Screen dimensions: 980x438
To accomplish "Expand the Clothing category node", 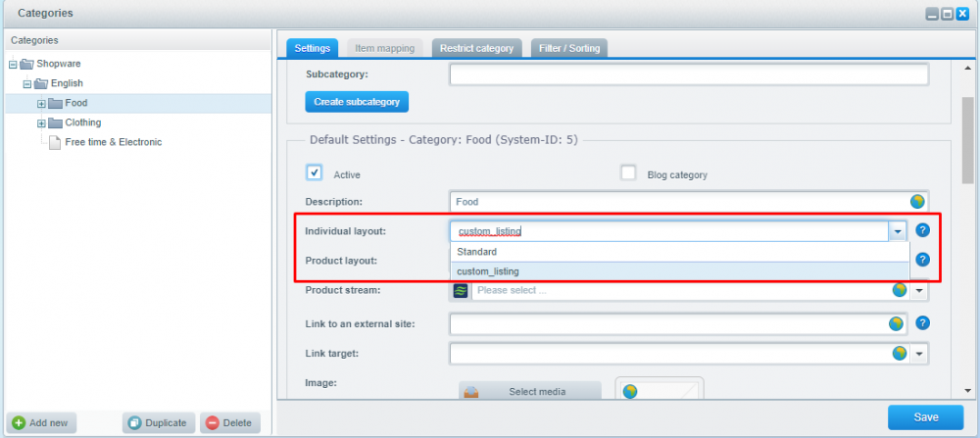I will [x=41, y=123].
